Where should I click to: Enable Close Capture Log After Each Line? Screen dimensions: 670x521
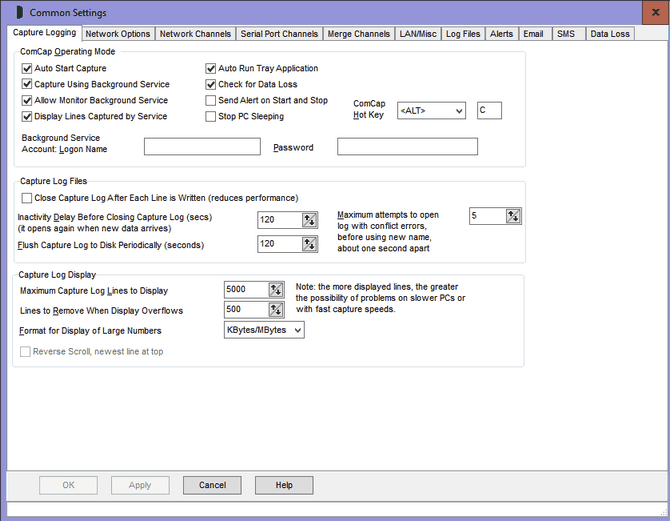pyautogui.click(x=27, y=198)
